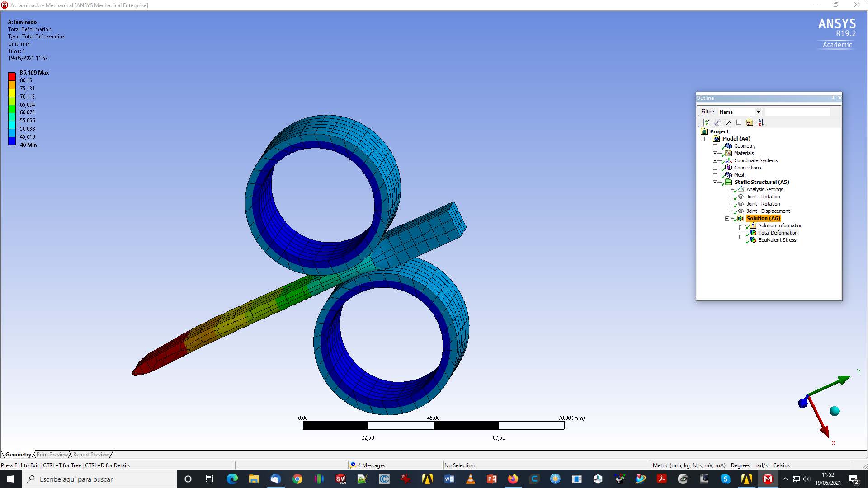Click the Outline filter text input field
868x488 pixels.
click(x=797, y=112)
